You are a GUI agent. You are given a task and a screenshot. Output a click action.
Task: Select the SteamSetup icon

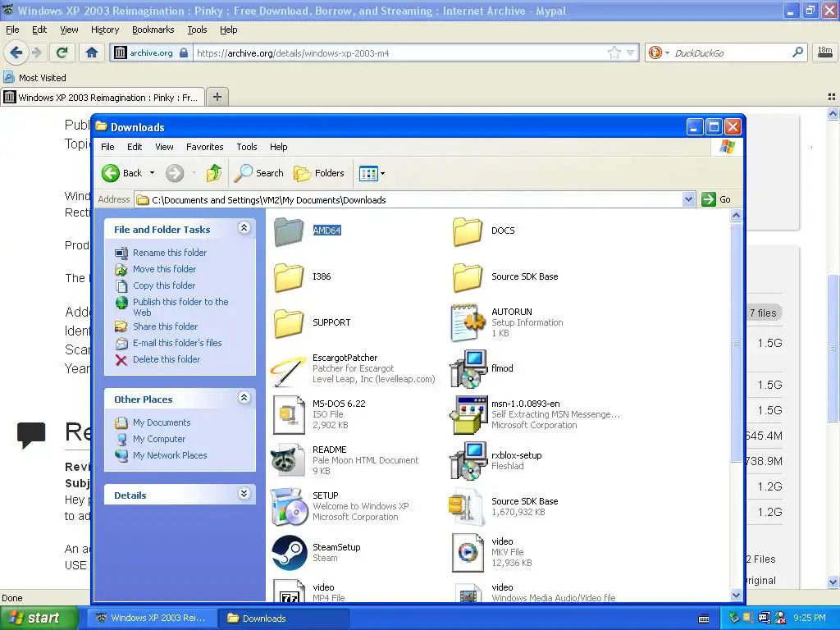[289, 552]
